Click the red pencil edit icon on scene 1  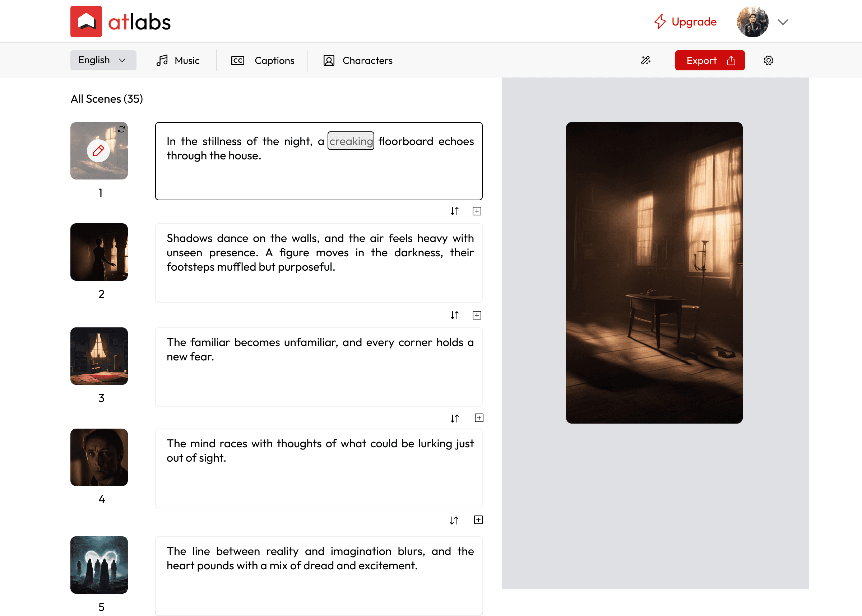(98, 151)
